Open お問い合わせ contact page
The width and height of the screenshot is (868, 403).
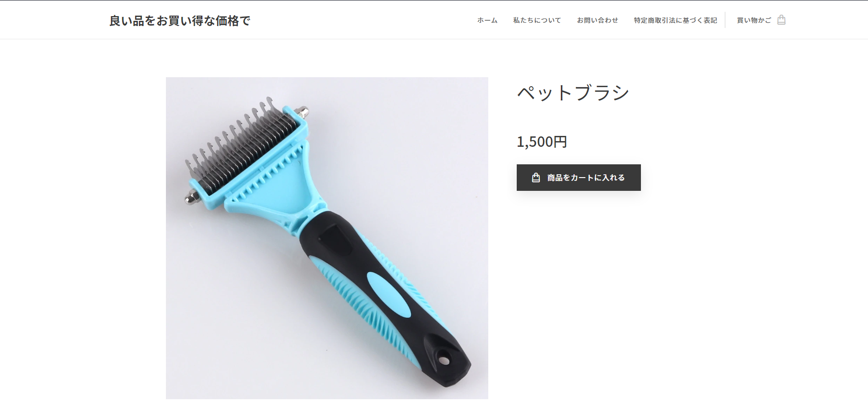(x=597, y=20)
